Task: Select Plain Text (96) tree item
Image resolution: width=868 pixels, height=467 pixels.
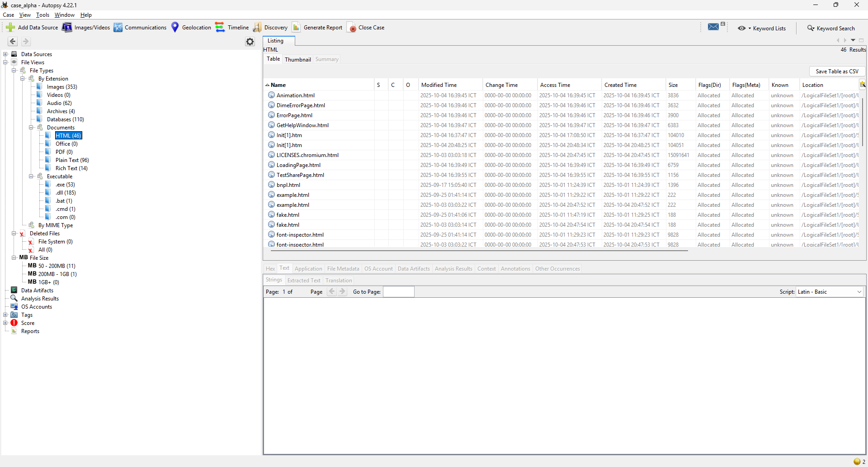Action: (x=72, y=160)
